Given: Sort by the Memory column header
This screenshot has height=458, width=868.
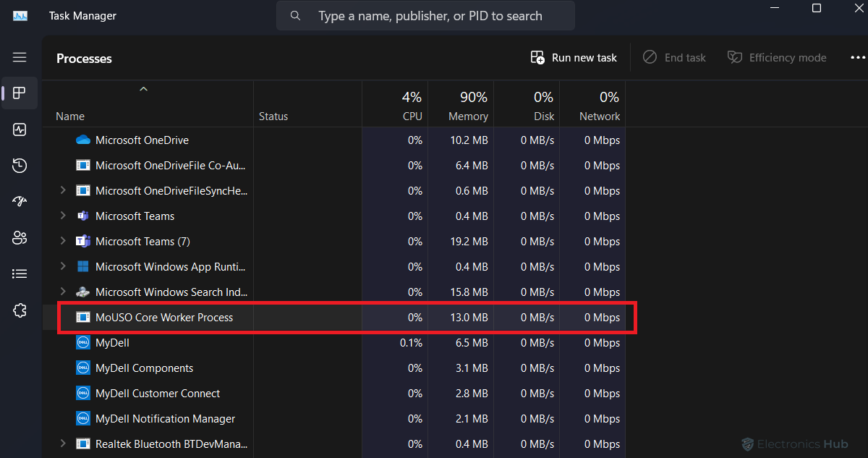Looking at the screenshot, I should (469, 116).
